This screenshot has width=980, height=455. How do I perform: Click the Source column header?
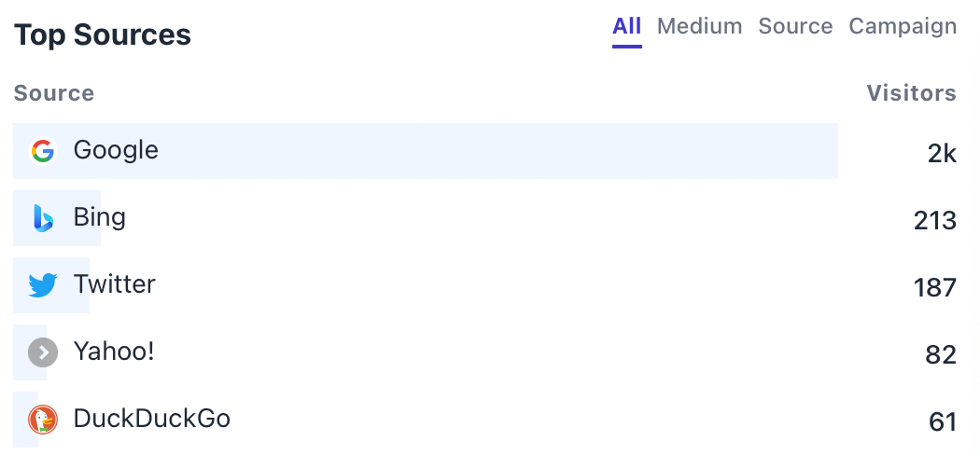click(x=54, y=93)
